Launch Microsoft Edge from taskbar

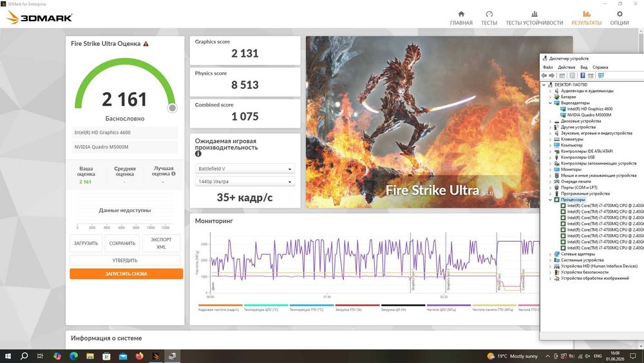coord(73,356)
